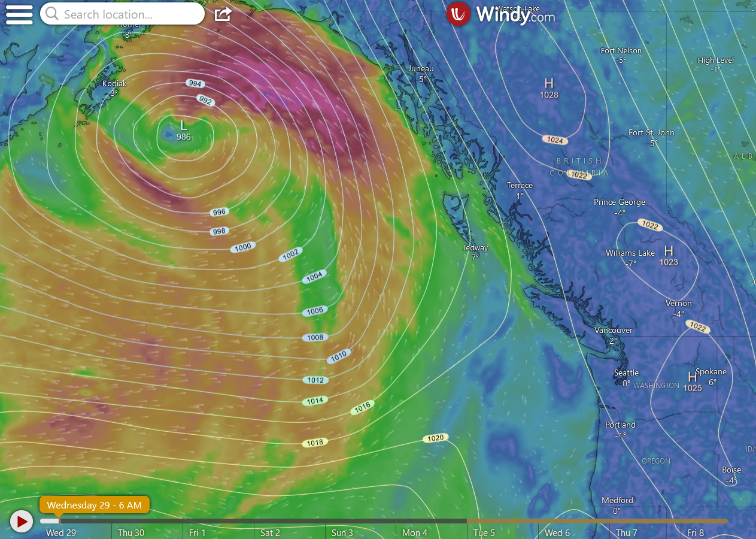Viewport: 756px width, 539px height.
Task: Click the Juneau location label
Action: (x=421, y=69)
